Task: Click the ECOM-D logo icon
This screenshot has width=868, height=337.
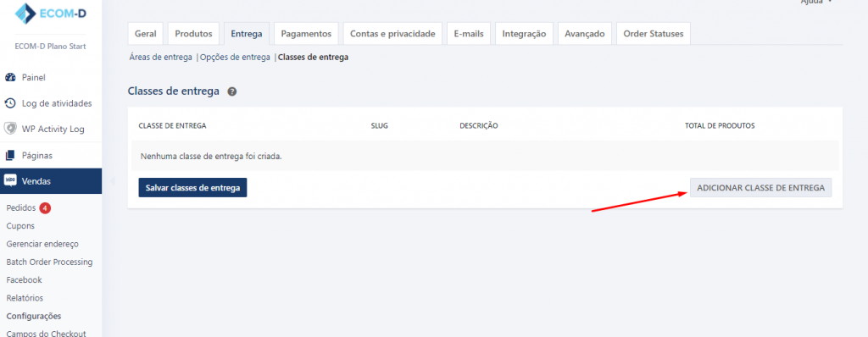Action: [25, 14]
